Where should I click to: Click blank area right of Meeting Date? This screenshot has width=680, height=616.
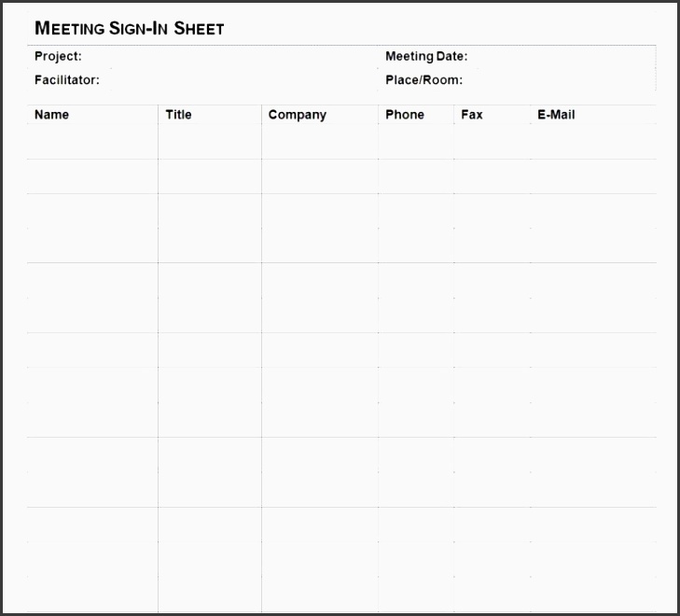tap(560, 56)
